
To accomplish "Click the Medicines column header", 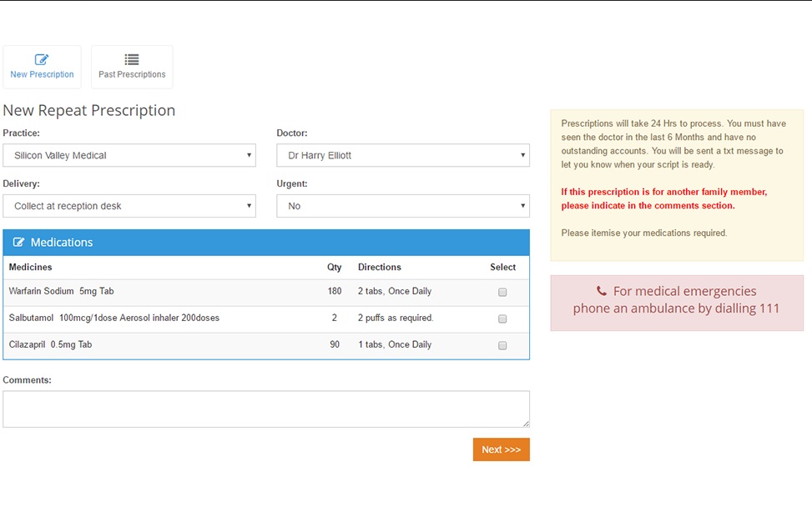I will pos(31,267).
